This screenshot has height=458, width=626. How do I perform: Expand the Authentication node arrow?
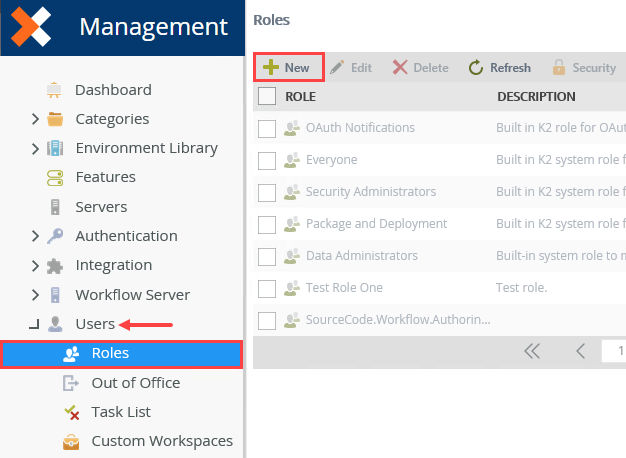point(35,236)
